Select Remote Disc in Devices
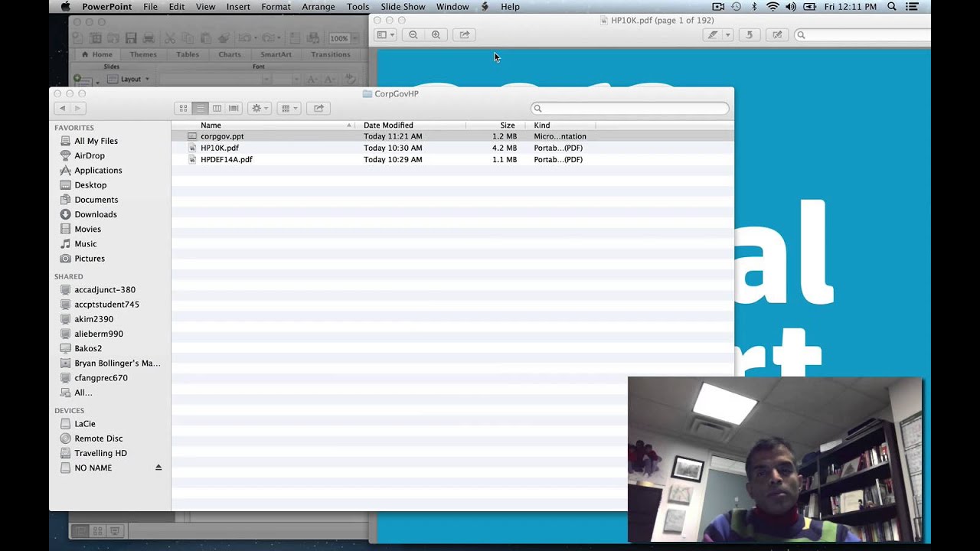Screen dimensions: 980x551 98,438
